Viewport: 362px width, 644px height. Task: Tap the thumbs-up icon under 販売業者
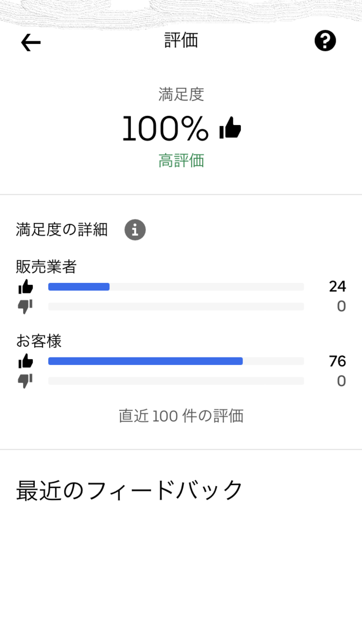point(26,287)
